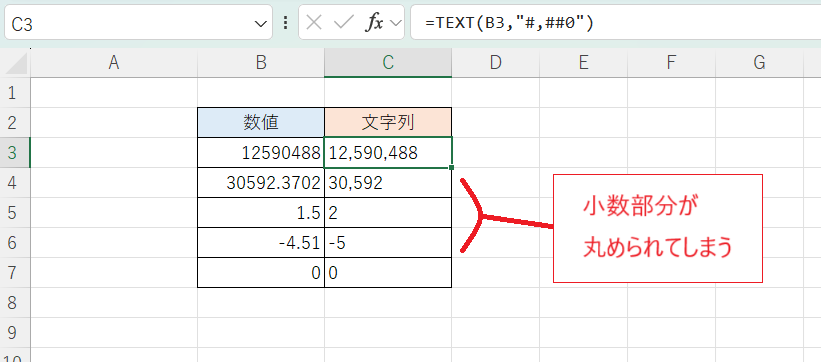Select row 2 header
Image resolution: width=821 pixels, height=362 pixels.
tap(15, 123)
